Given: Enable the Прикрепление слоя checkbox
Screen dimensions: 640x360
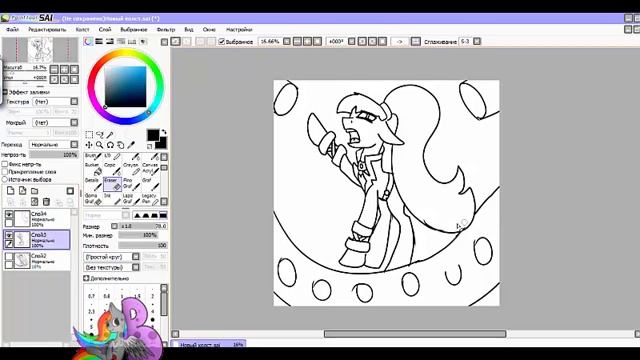Looking at the screenshot, I should click(x=5, y=172).
